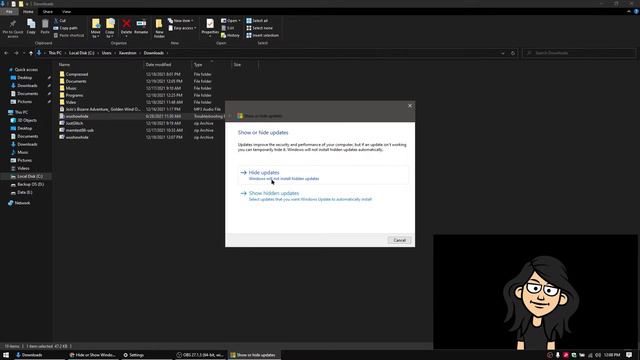Image resolution: width=640 pixels, height=360 pixels.
Task: Click Paste shortcut in the ribbon
Action: point(69,36)
